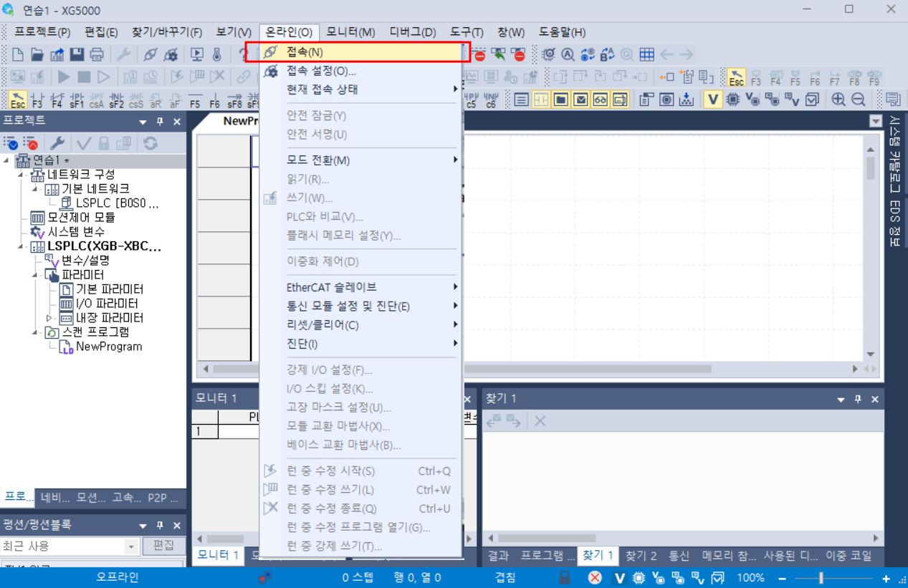Create a new project with the blank-page icon

(x=17, y=54)
